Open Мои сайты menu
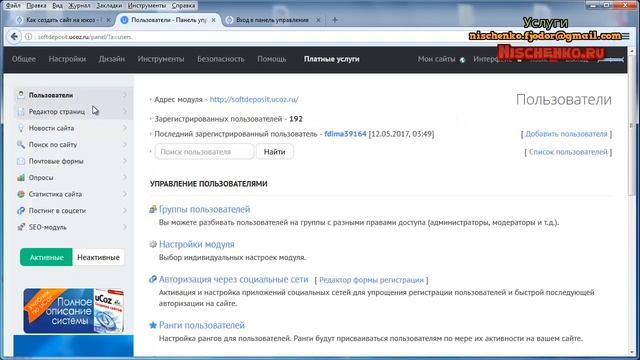The width and height of the screenshot is (640, 360). [x=436, y=59]
